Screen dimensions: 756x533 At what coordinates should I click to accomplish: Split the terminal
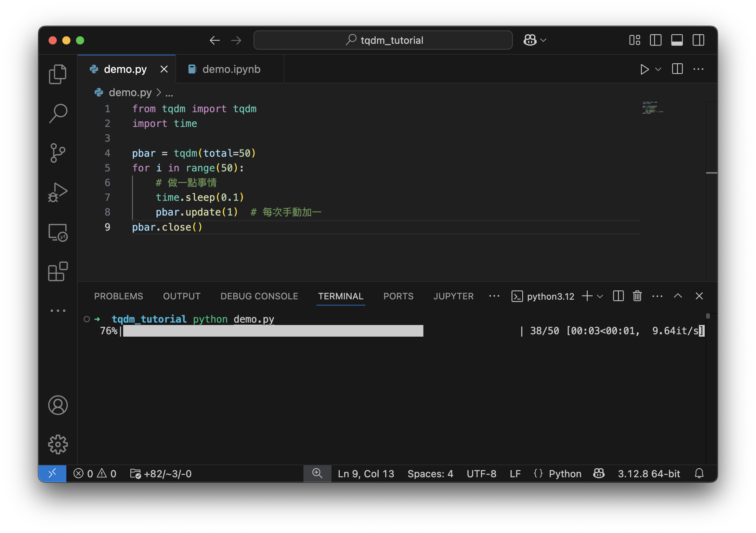pos(618,296)
